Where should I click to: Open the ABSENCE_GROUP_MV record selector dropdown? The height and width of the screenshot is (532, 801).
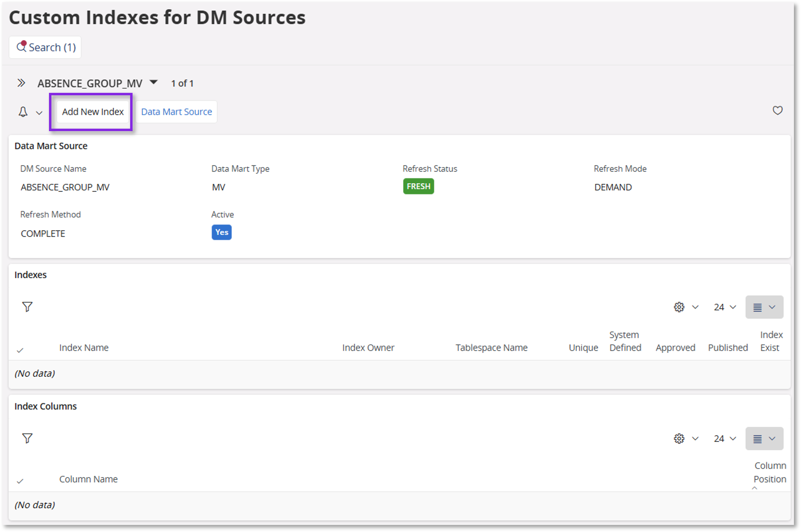tap(154, 82)
